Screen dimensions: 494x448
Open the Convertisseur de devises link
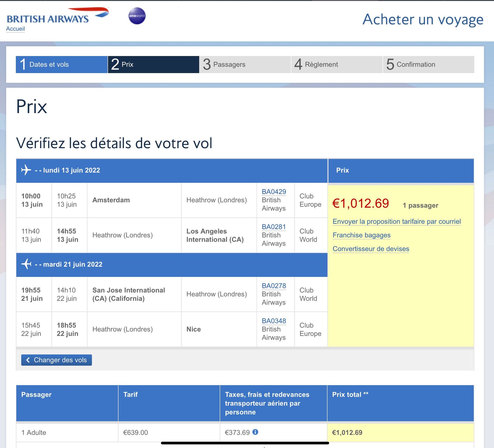[x=371, y=249]
